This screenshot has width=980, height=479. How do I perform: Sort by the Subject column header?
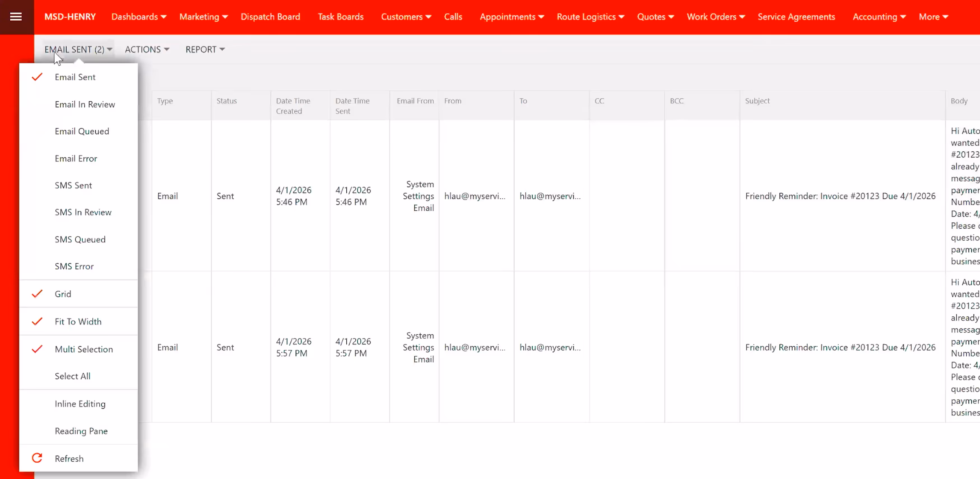click(x=757, y=101)
